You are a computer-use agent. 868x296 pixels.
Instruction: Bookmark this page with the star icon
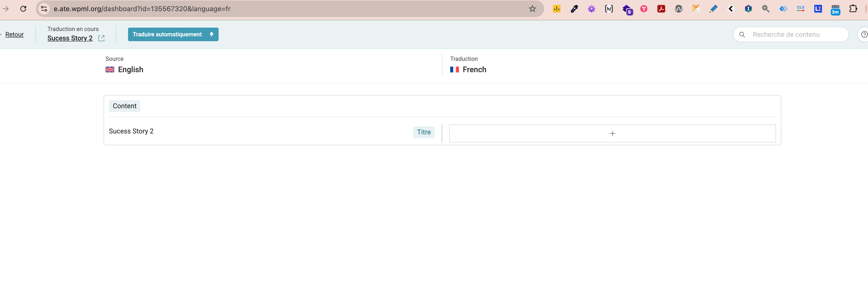(x=532, y=9)
